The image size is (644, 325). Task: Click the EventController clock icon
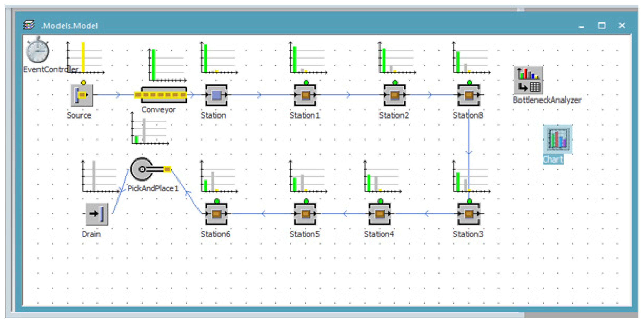(x=37, y=51)
